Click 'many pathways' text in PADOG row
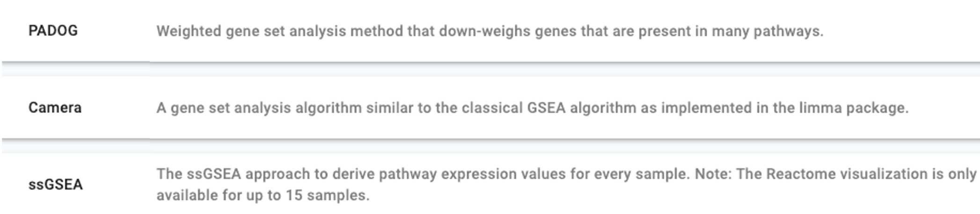The image size is (980, 214). pos(768,31)
